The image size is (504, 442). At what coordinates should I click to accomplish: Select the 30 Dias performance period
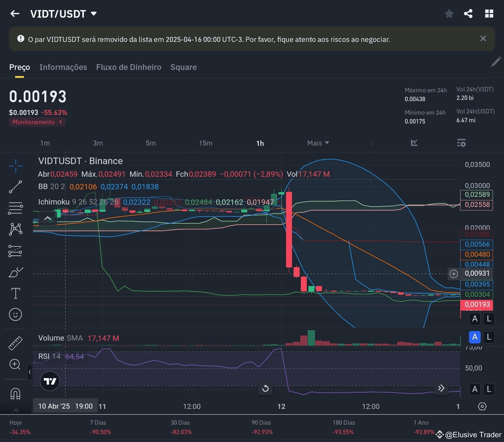(181, 427)
